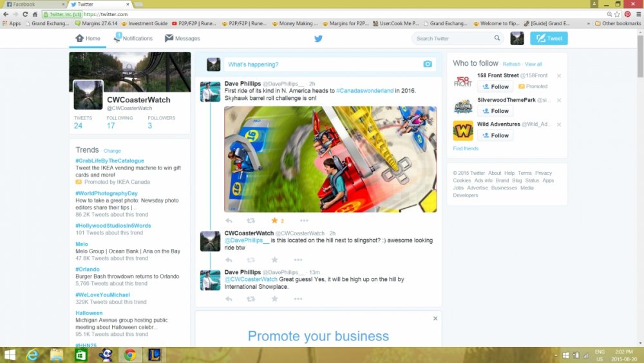This screenshot has width=644, height=363.
Task: Click the Refresh link in Who to follow
Action: (511, 64)
